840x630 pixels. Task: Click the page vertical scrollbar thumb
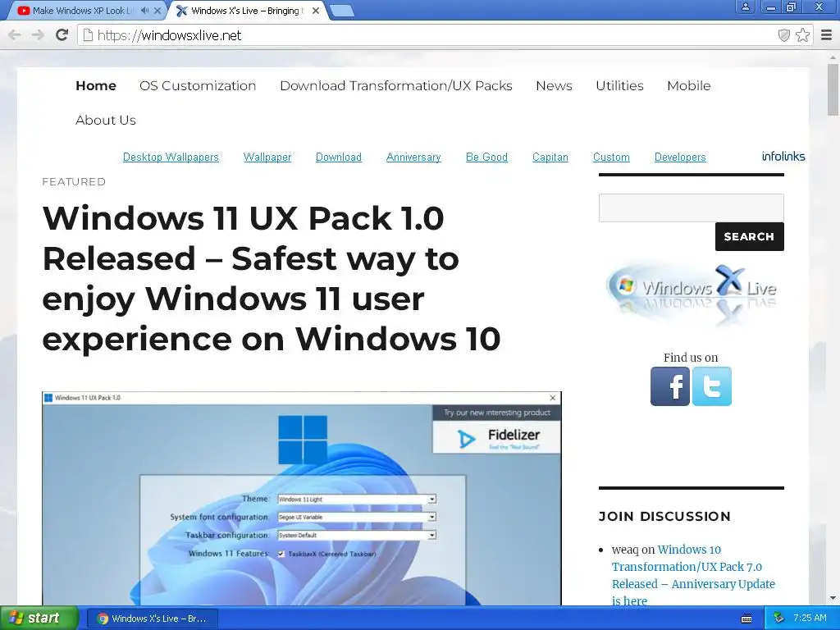(833, 89)
